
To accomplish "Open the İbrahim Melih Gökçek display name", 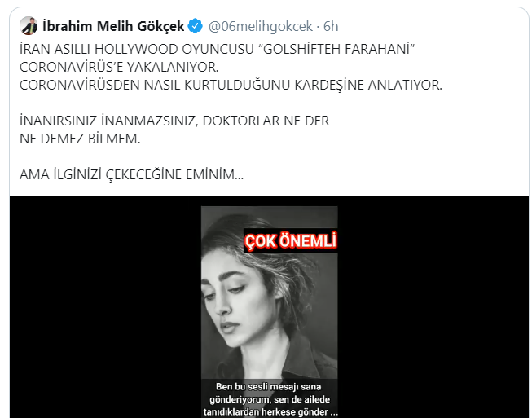I will [113, 26].
